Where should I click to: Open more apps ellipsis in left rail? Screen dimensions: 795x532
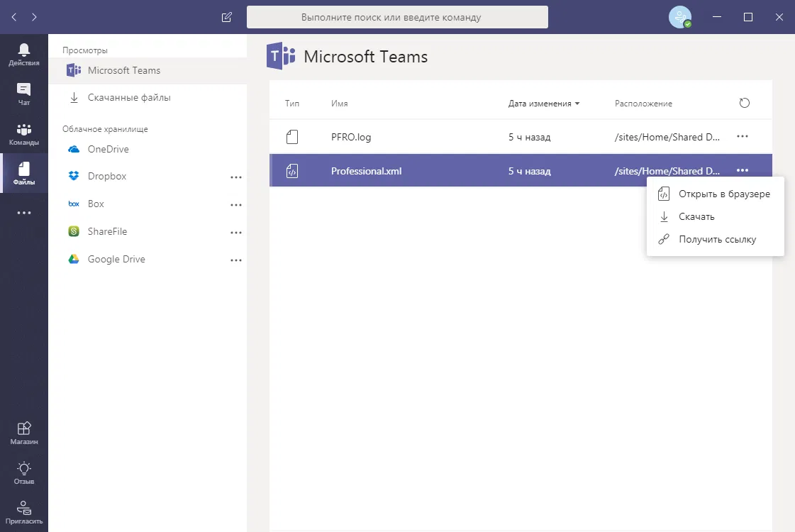pyautogui.click(x=24, y=213)
